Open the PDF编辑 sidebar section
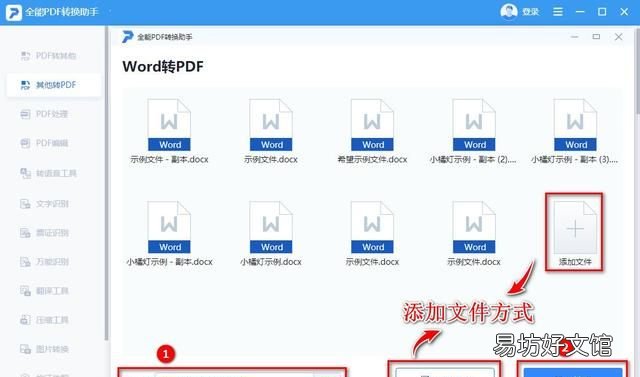 coord(44,143)
